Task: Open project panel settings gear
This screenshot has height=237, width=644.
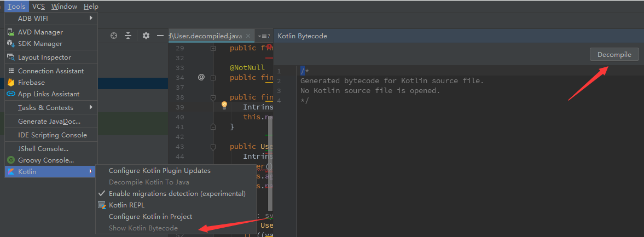Action: pos(146,36)
